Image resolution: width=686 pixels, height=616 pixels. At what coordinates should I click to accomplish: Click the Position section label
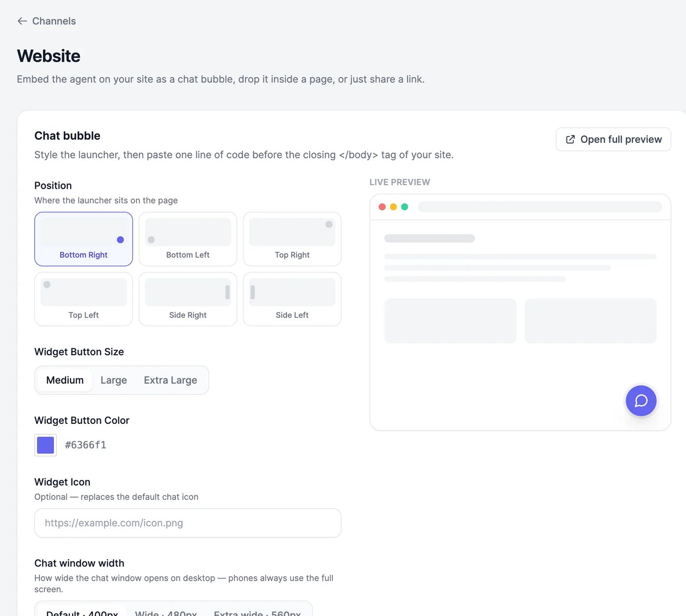[53, 186]
